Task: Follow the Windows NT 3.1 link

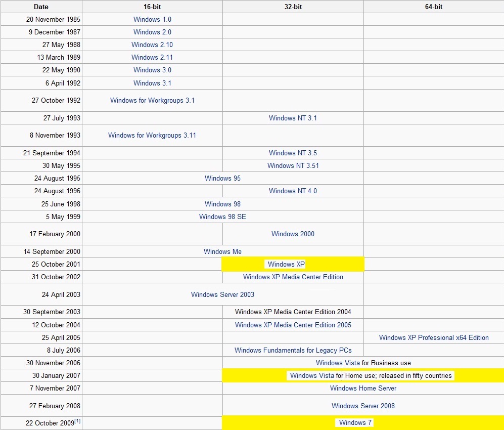Action: pyautogui.click(x=293, y=118)
